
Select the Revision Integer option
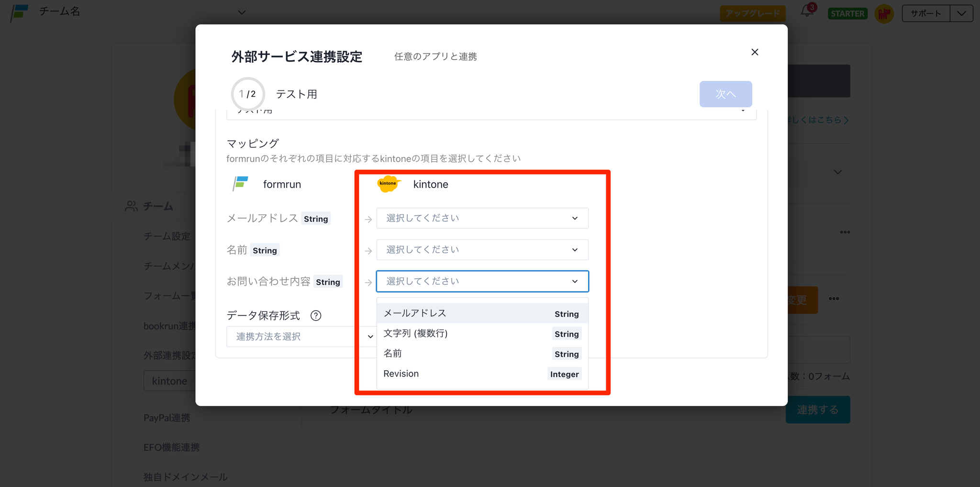click(482, 374)
